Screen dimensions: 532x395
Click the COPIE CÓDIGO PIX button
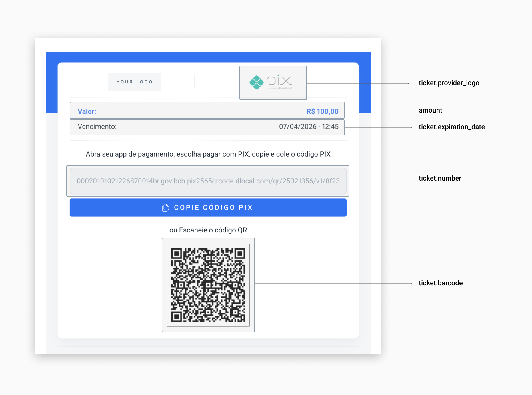(208, 208)
